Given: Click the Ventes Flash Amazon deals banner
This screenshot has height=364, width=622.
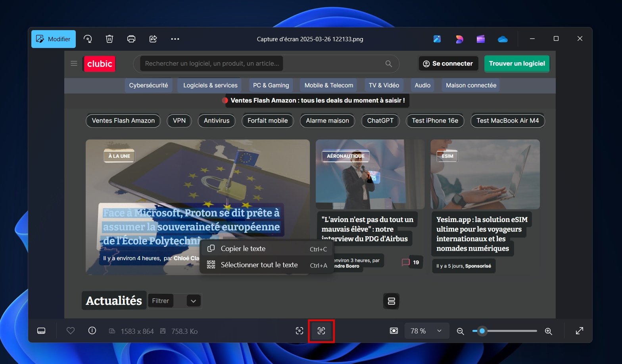Looking at the screenshot, I should [317, 100].
